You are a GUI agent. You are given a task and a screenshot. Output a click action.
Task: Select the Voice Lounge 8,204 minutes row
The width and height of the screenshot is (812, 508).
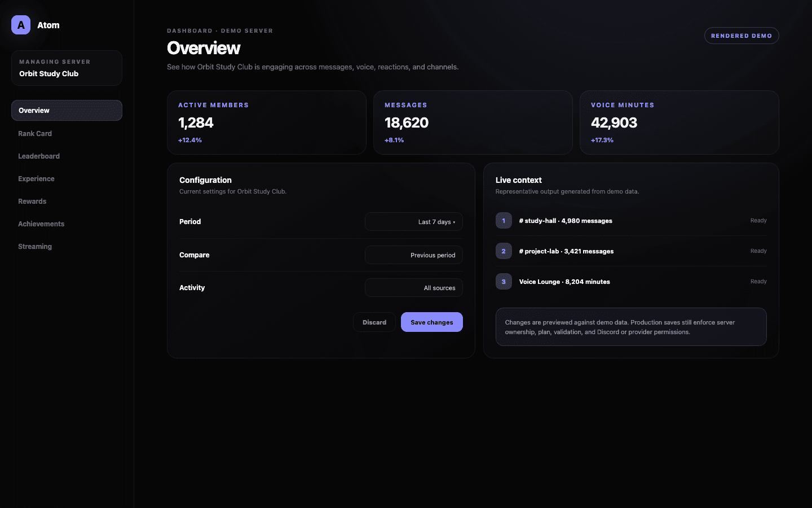[x=631, y=282]
